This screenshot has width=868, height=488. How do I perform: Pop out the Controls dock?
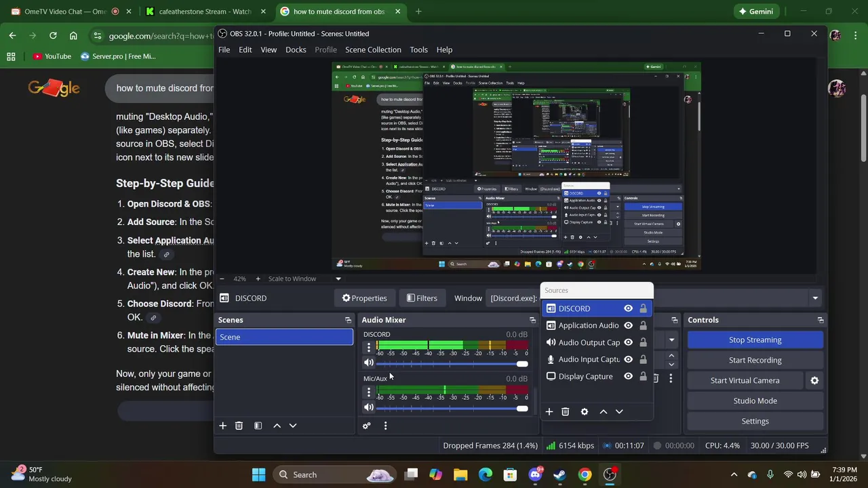tap(821, 320)
